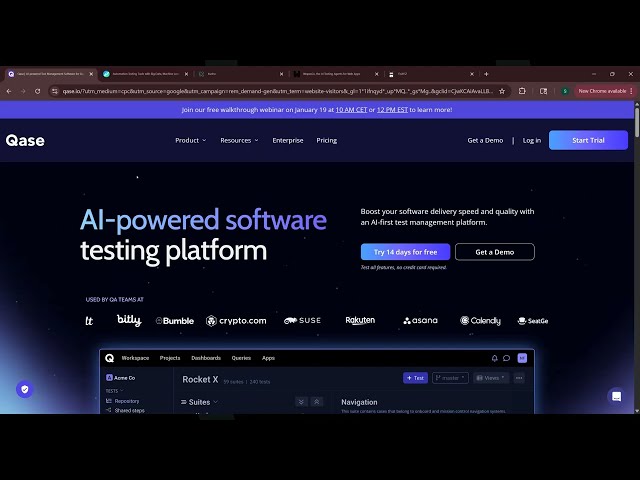Click the Qase logo in header
Viewport: 640px width, 480px height.
(x=25, y=140)
